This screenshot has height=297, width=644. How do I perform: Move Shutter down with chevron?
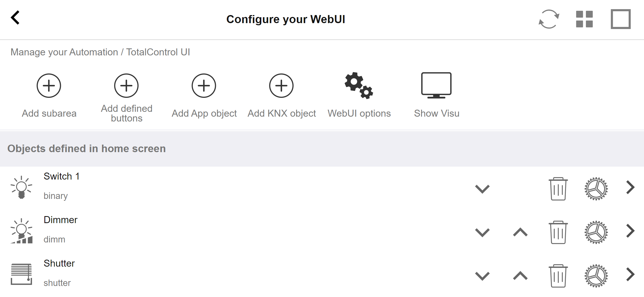pyautogui.click(x=482, y=276)
